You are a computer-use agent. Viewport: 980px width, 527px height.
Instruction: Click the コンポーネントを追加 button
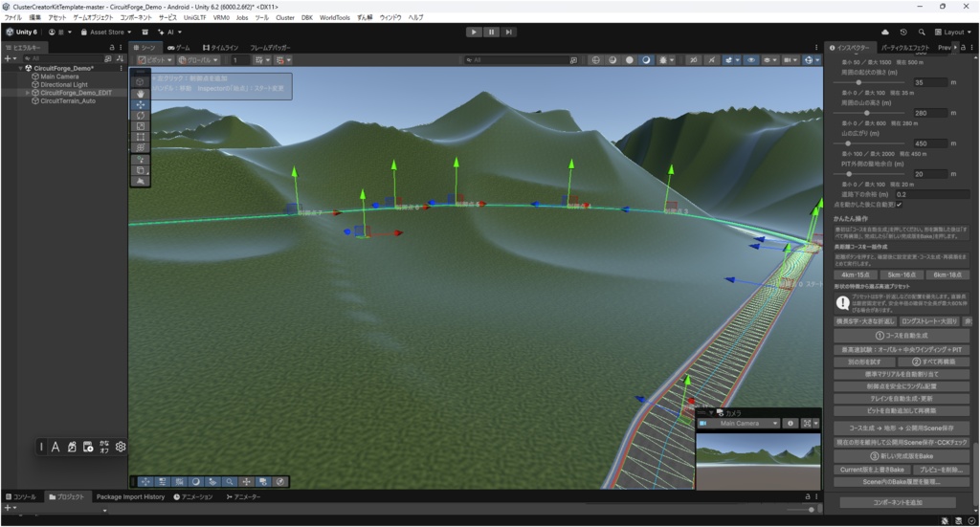pyautogui.click(x=898, y=502)
